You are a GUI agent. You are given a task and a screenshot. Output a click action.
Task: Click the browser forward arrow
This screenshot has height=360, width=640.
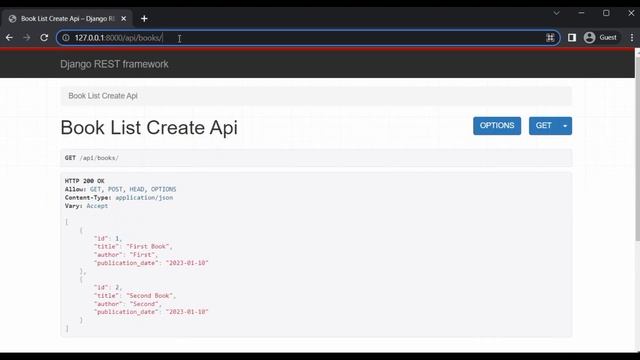coord(27,38)
